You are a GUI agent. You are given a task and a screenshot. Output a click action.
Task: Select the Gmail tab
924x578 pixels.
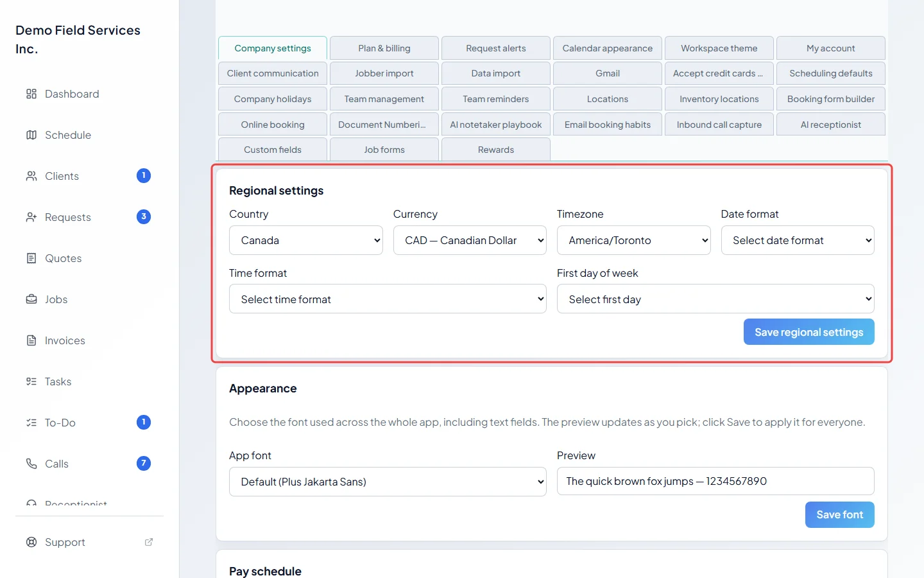point(608,73)
